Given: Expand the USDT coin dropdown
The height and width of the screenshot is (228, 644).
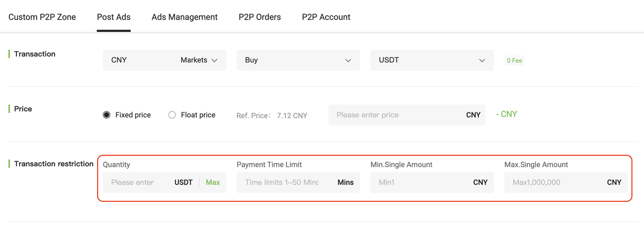Looking at the screenshot, I should pyautogui.click(x=432, y=60).
